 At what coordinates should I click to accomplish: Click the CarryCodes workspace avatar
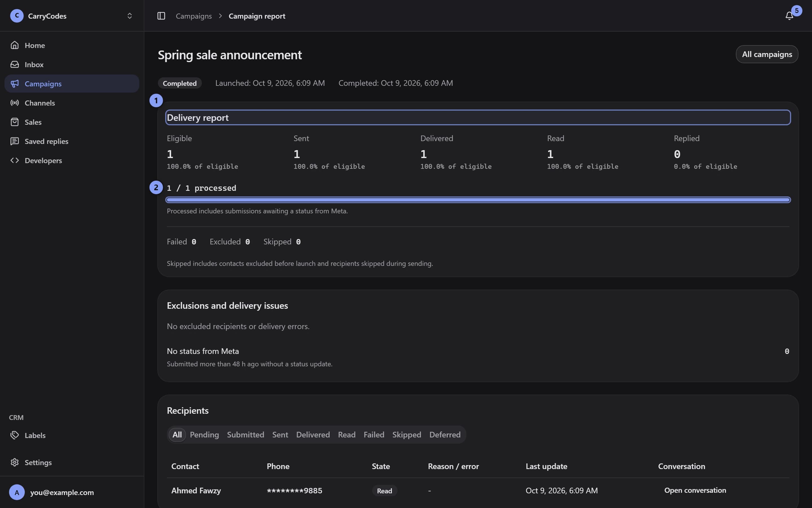tap(17, 16)
